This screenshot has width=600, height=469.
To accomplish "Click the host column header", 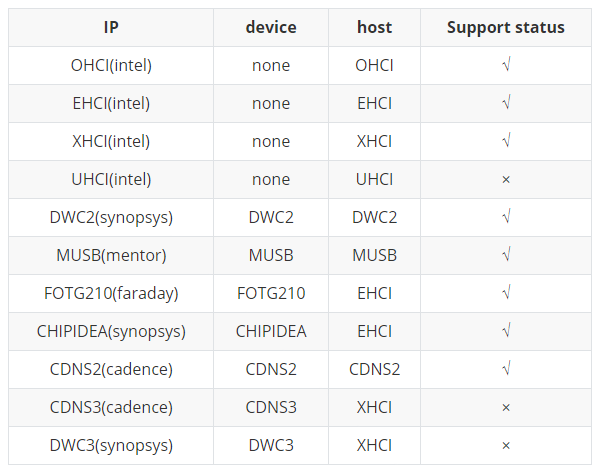I will click(374, 27).
